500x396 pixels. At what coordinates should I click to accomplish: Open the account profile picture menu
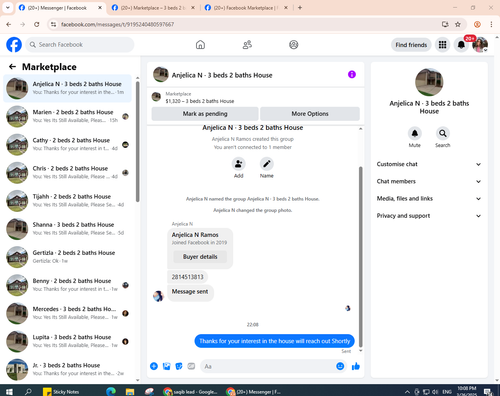point(480,45)
